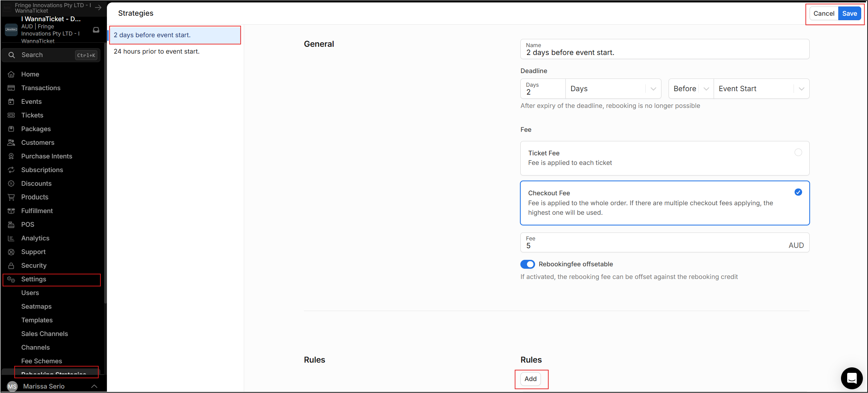Open the chat bubble widget
The image size is (868, 393).
tap(852, 378)
